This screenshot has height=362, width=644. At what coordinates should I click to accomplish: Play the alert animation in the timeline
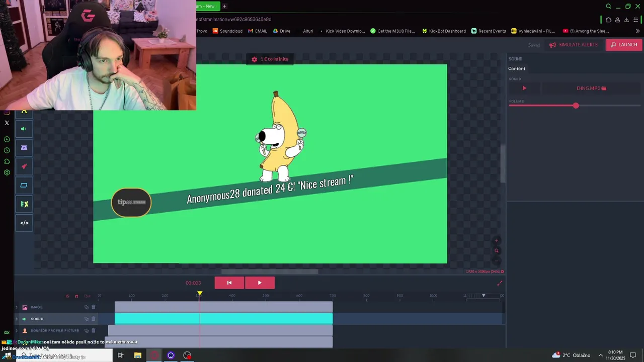(260, 283)
